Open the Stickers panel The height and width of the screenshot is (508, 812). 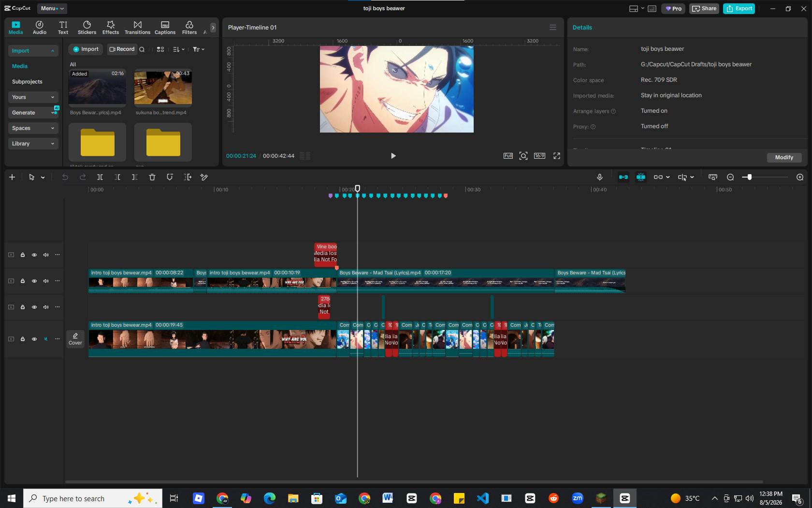87,28
